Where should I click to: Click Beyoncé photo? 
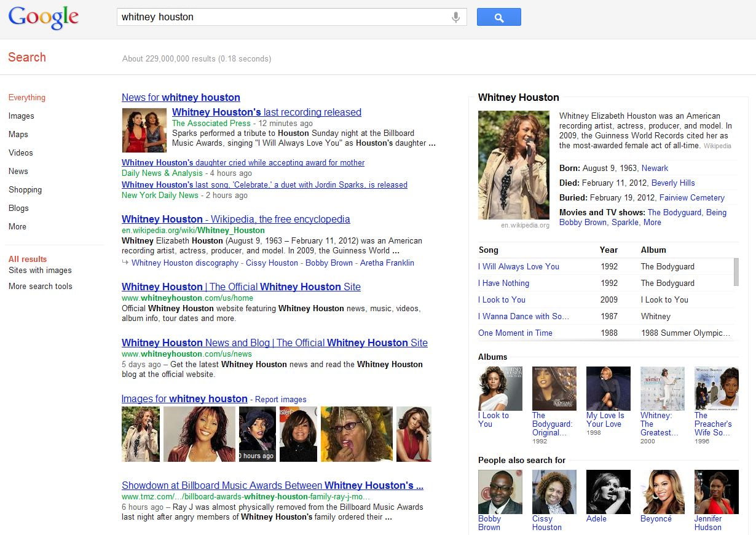[x=663, y=492]
